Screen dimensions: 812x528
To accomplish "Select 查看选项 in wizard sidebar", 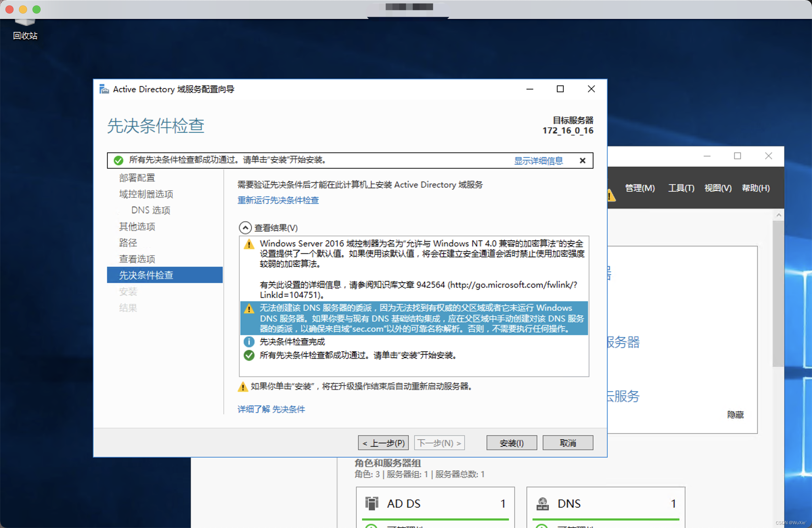I will coord(137,259).
